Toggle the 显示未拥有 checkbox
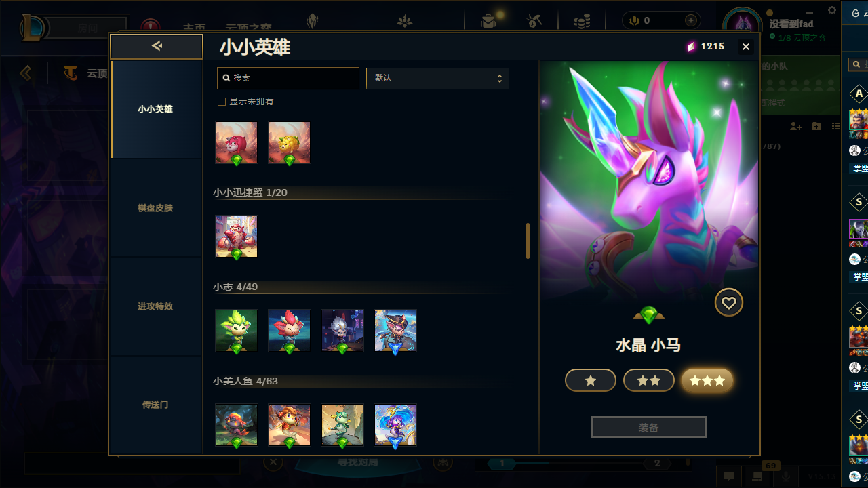Image resolution: width=868 pixels, height=488 pixels. point(221,102)
